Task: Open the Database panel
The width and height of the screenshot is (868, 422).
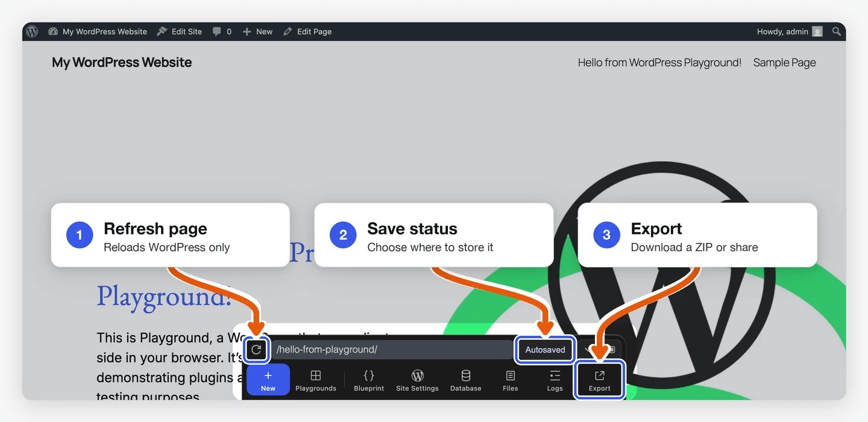Action: 466,381
